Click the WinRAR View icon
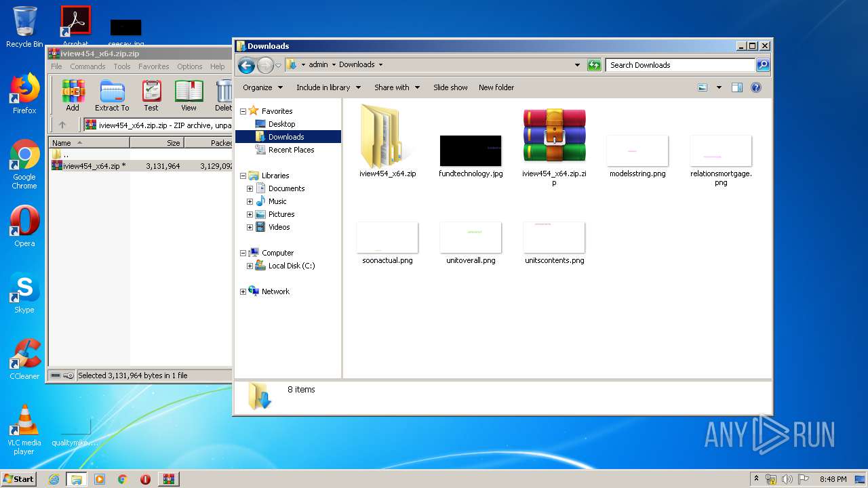This screenshot has height=488, width=868. 189,96
